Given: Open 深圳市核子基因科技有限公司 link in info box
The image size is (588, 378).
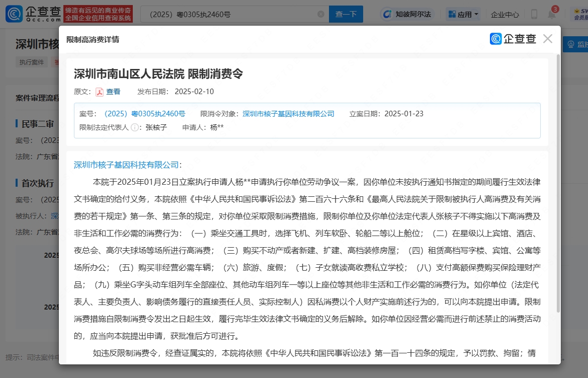Looking at the screenshot, I should tap(288, 114).
